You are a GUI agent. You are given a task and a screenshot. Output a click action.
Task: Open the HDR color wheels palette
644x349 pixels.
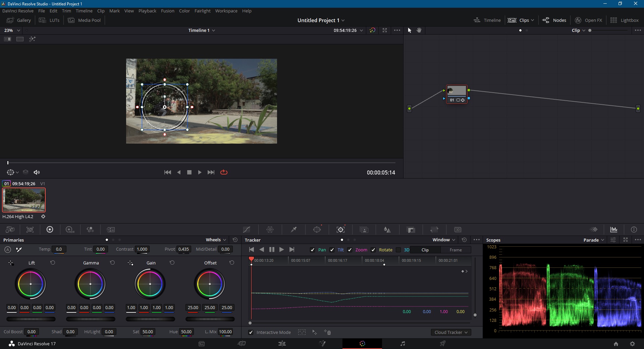pyautogui.click(x=70, y=230)
